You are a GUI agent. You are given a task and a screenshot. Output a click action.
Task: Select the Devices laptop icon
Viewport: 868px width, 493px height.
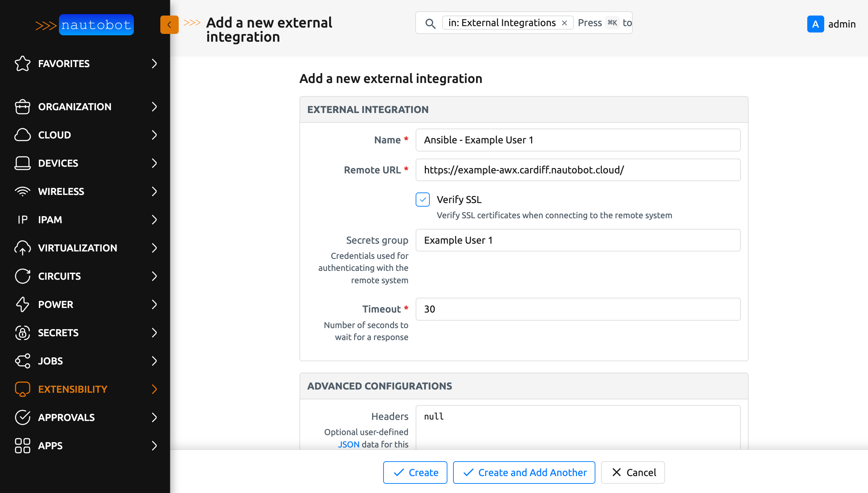pos(22,163)
